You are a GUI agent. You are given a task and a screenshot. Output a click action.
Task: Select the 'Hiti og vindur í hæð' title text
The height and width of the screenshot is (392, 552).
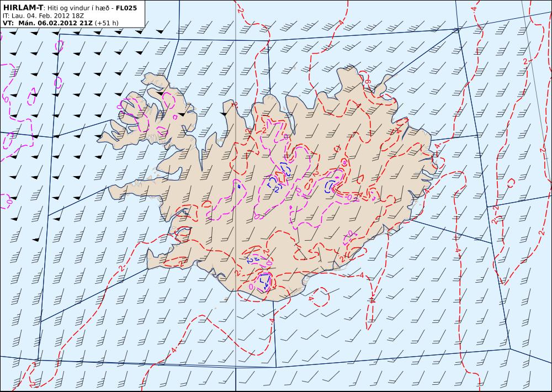[79, 8]
